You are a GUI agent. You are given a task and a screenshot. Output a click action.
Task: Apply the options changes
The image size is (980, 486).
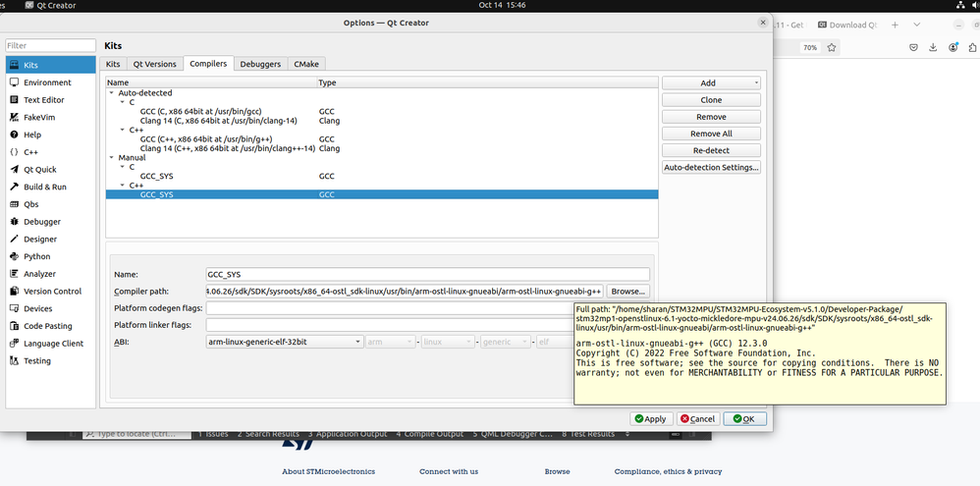click(x=651, y=419)
